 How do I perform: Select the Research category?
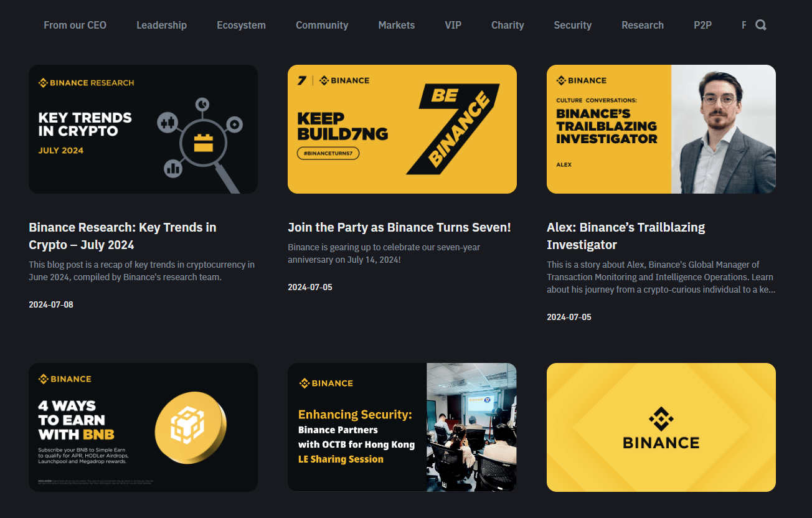click(643, 25)
